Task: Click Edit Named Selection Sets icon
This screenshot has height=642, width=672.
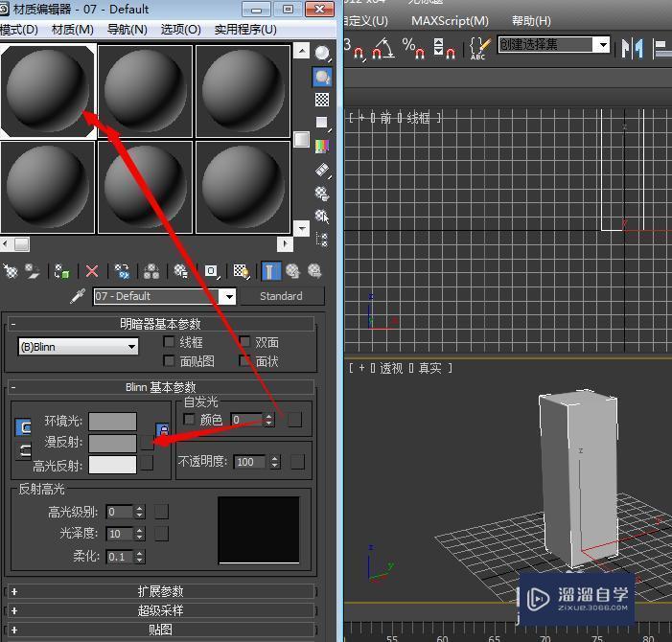Action: (479, 48)
